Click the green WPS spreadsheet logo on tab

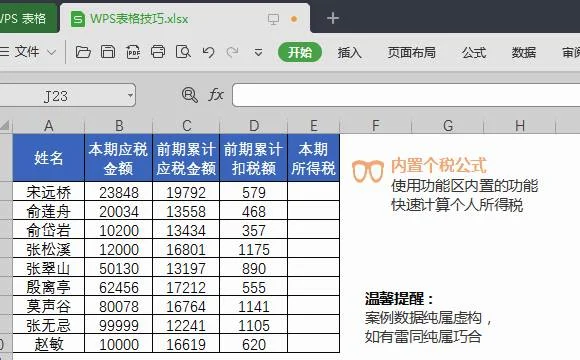coord(78,19)
